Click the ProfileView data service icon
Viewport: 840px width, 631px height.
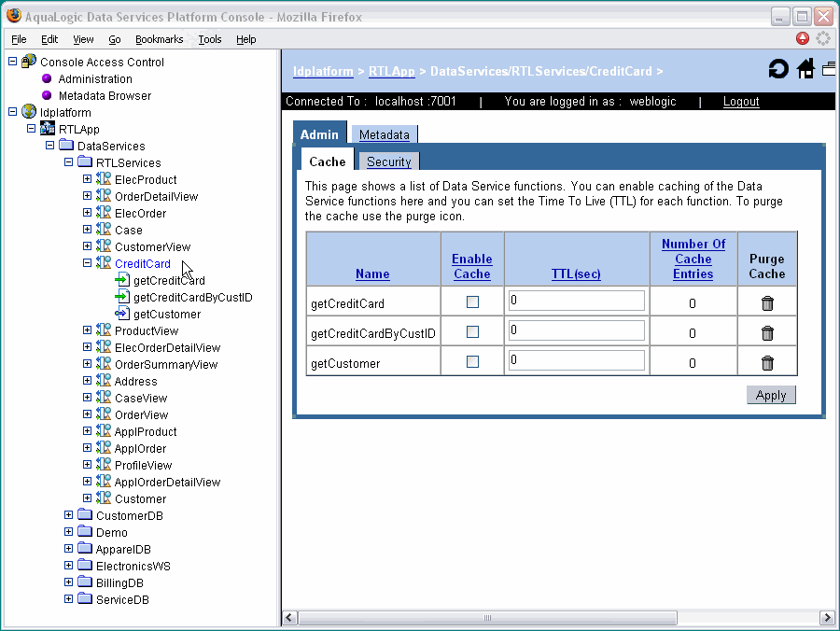[x=104, y=465]
